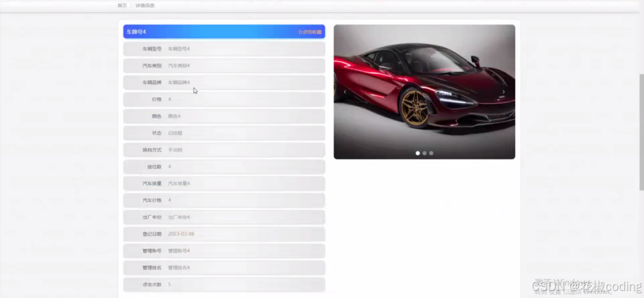644x298 pixels.
Task: Click the value 出厂年份4
Action: pos(179,217)
